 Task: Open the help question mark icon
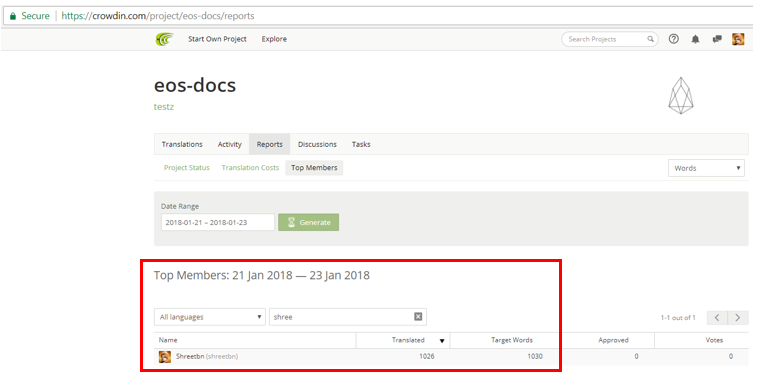coord(673,39)
